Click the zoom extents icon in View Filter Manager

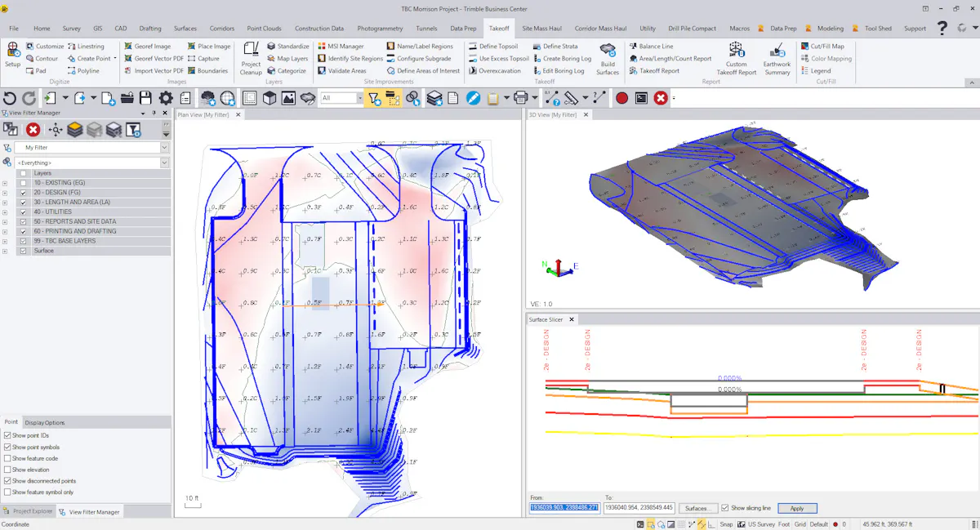(x=56, y=130)
